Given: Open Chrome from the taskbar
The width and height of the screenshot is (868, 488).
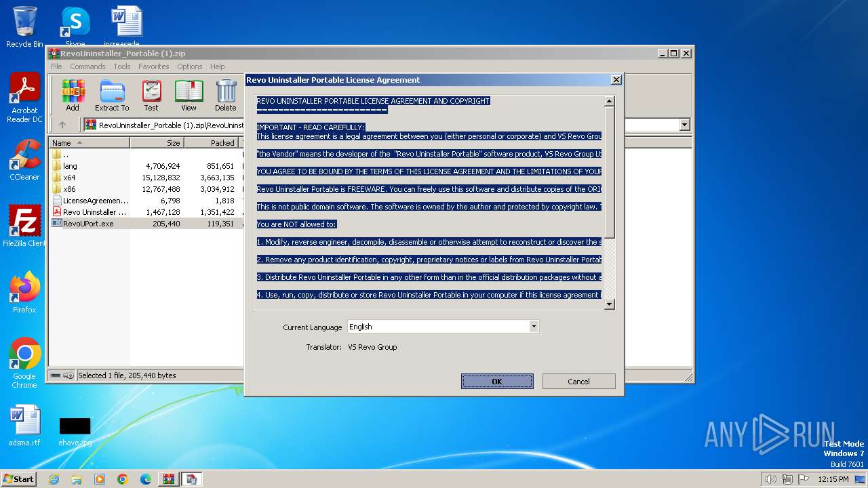Looking at the screenshot, I should [123, 479].
